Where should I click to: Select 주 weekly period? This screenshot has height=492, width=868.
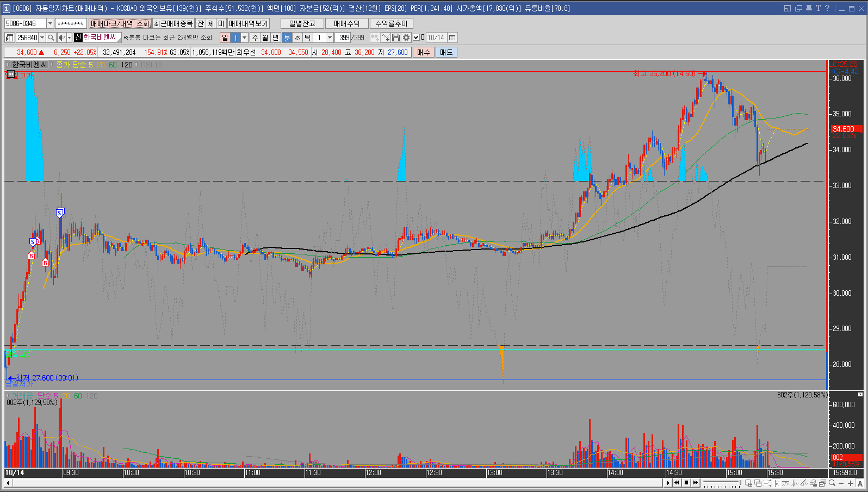tap(255, 38)
